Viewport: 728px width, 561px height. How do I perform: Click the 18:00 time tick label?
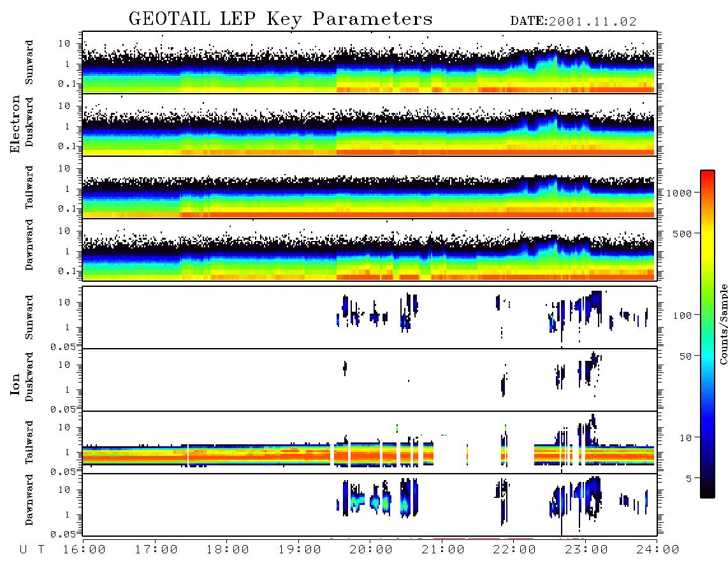click(228, 550)
